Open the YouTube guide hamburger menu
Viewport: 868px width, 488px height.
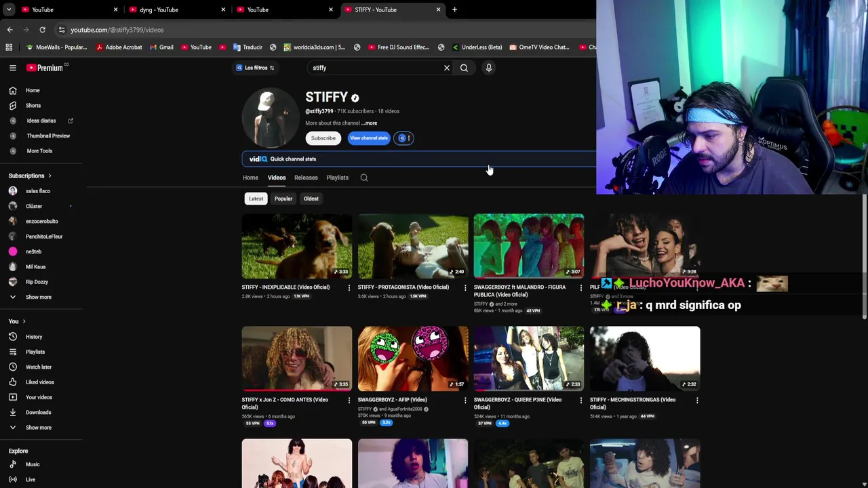coord(12,68)
